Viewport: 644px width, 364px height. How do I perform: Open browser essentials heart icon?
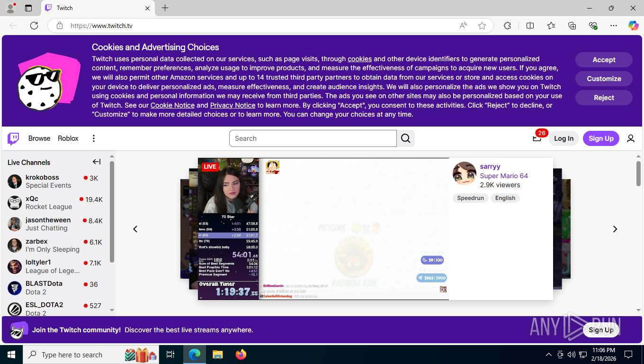coord(593,26)
